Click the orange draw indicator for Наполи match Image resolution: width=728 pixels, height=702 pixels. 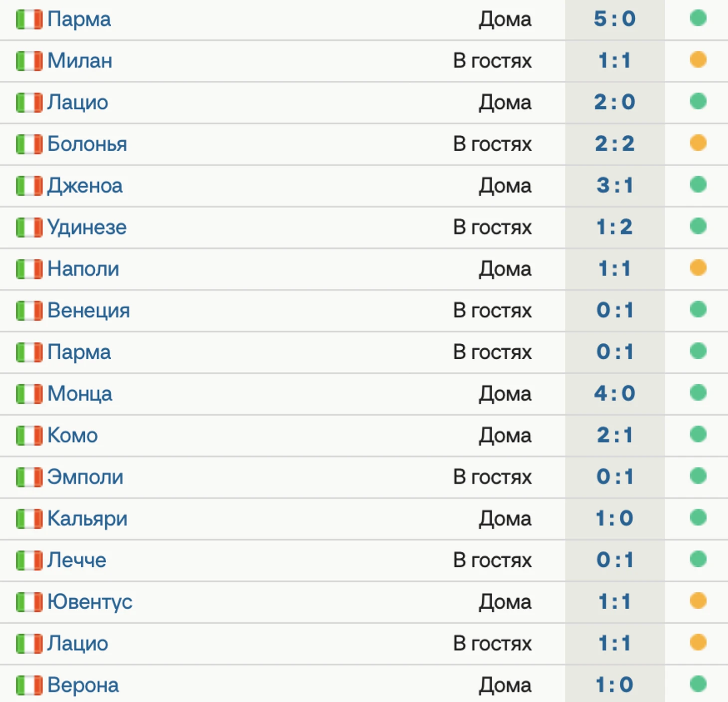pos(698,268)
